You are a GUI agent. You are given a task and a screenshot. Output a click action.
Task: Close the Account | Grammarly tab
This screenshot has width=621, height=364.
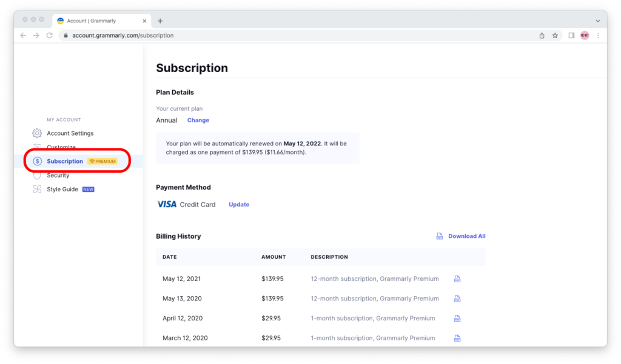point(144,21)
